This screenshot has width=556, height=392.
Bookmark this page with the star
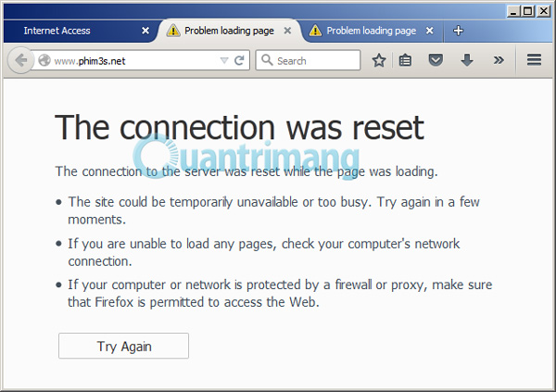pos(378,60)
